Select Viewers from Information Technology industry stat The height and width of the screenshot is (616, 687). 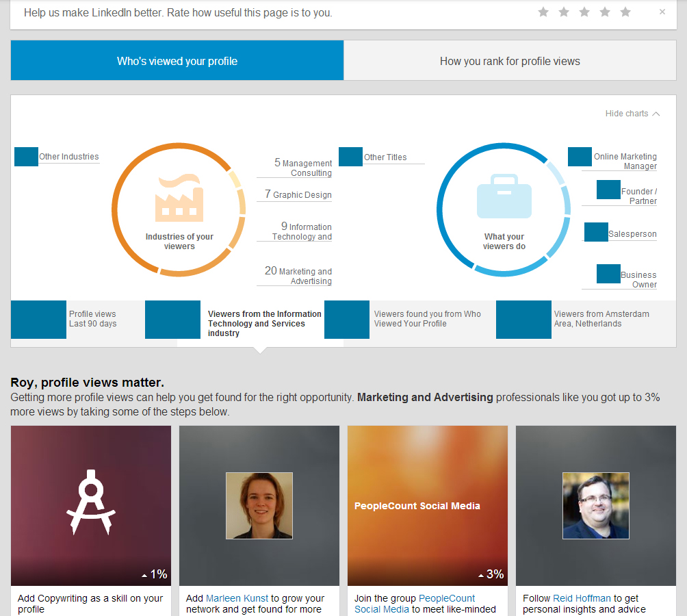pyautogui.click(x=264, y=324)
